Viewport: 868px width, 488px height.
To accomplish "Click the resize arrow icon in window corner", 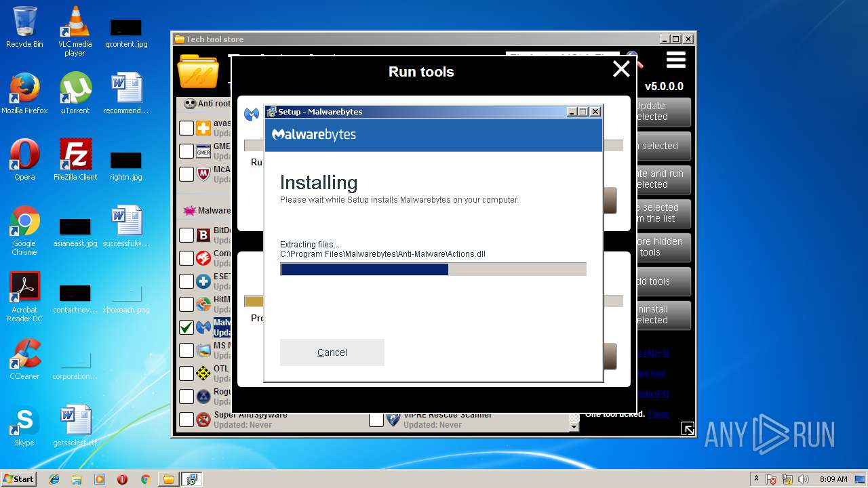I will click(688, 428).
